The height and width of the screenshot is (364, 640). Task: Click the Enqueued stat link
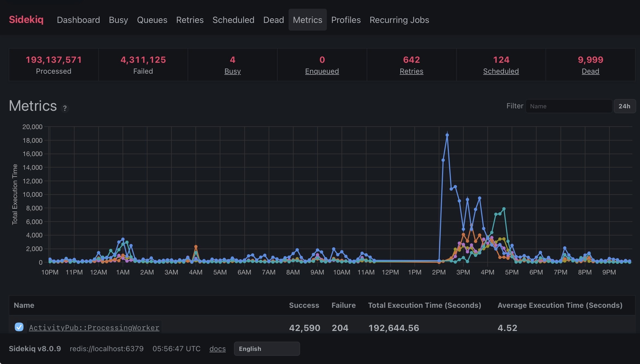[x=322, y=71]
